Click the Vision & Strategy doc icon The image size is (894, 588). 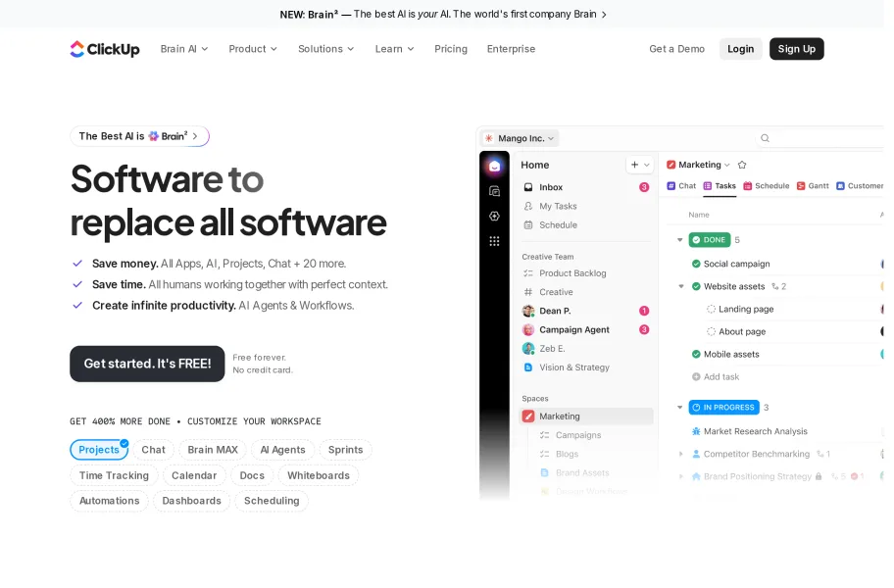coord(528,367)
